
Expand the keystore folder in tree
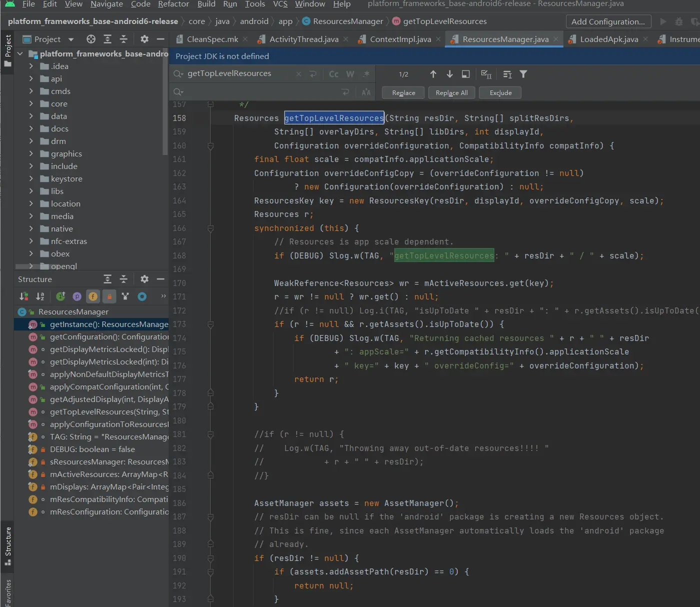(x=31, y=178)
